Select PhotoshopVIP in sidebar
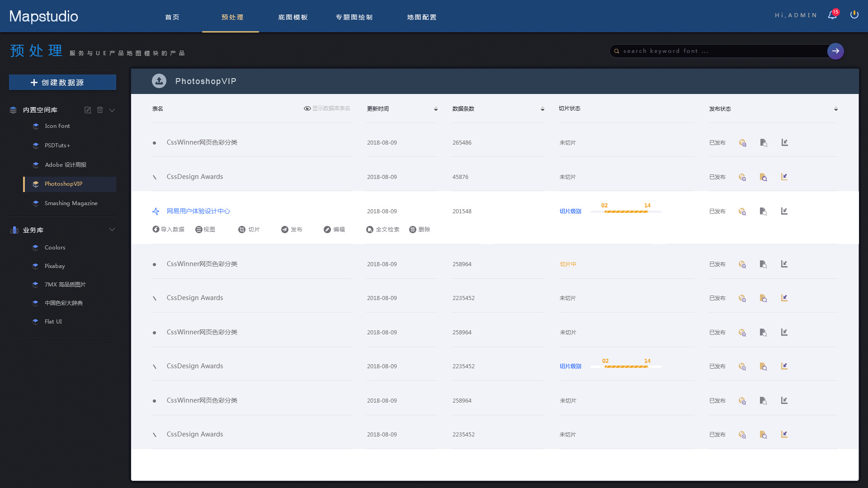This screenshot has width=868, height=488. [x=64, y=183]
